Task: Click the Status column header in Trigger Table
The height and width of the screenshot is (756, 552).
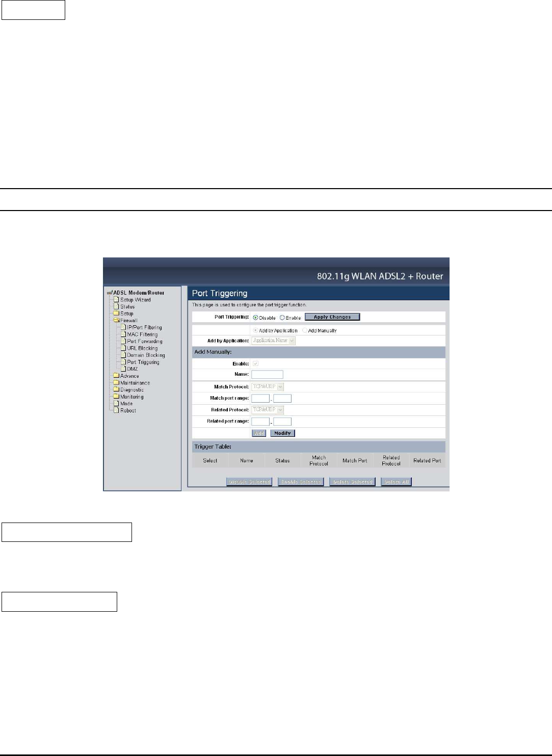Action: (282, 461)
